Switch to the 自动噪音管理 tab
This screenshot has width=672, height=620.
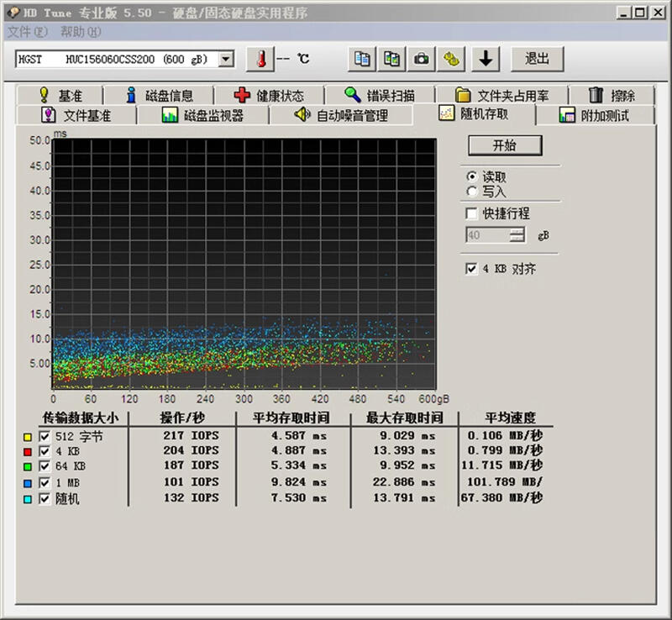[x=341, y=115]
